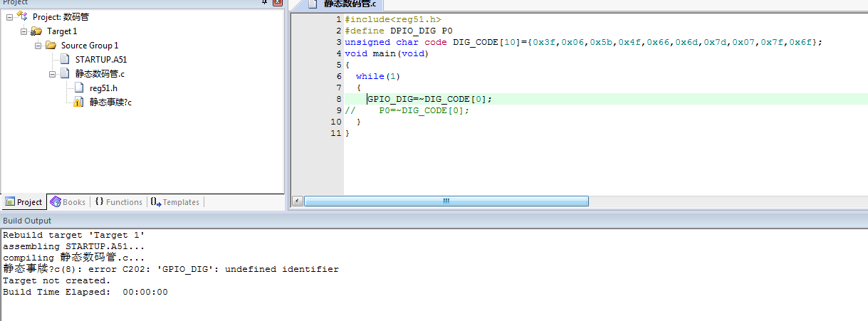The image size is (868, 321).
Task: Close the Project panel
Action: tap(277, 3)
